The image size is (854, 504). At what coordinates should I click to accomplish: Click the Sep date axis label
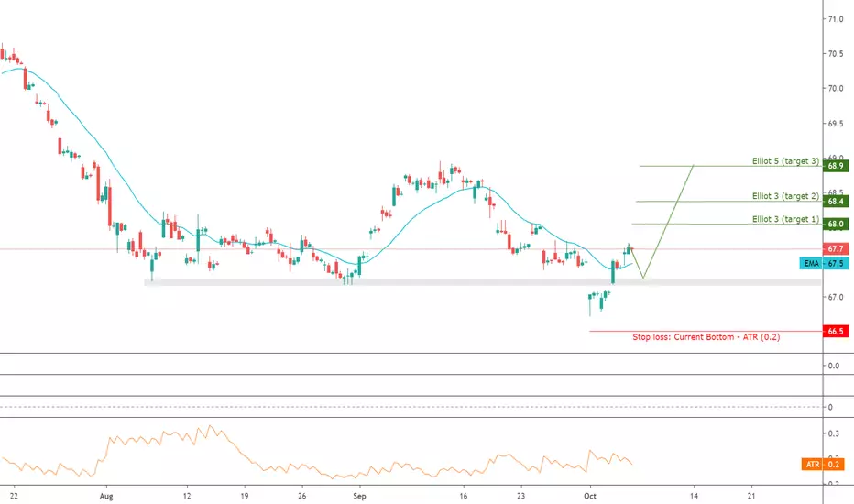click(359, 496)
